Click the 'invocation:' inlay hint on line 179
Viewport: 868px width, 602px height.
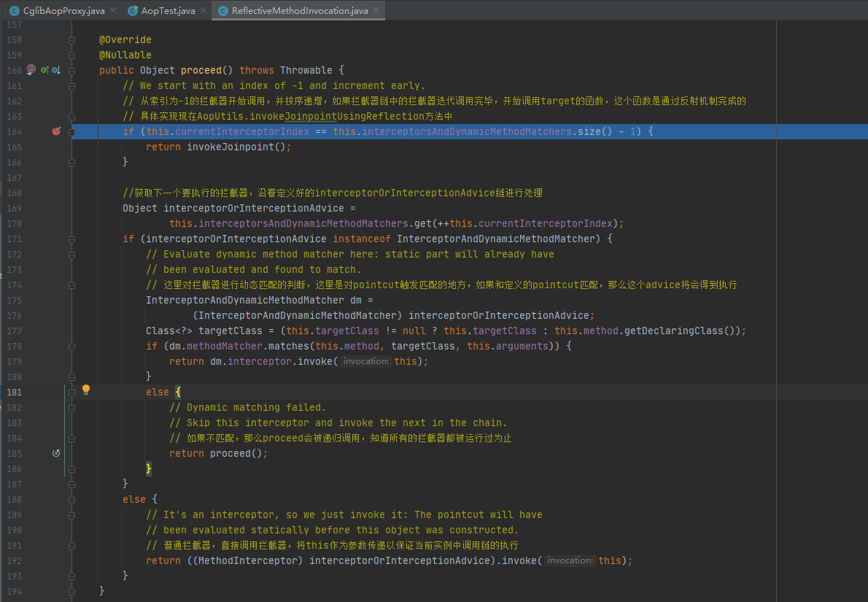pos(365,361)
